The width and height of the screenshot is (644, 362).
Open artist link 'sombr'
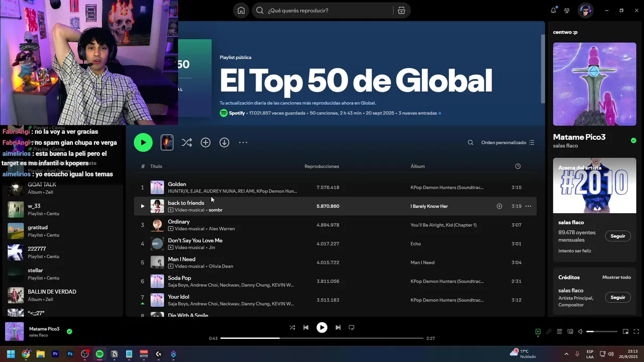[215, 210]
